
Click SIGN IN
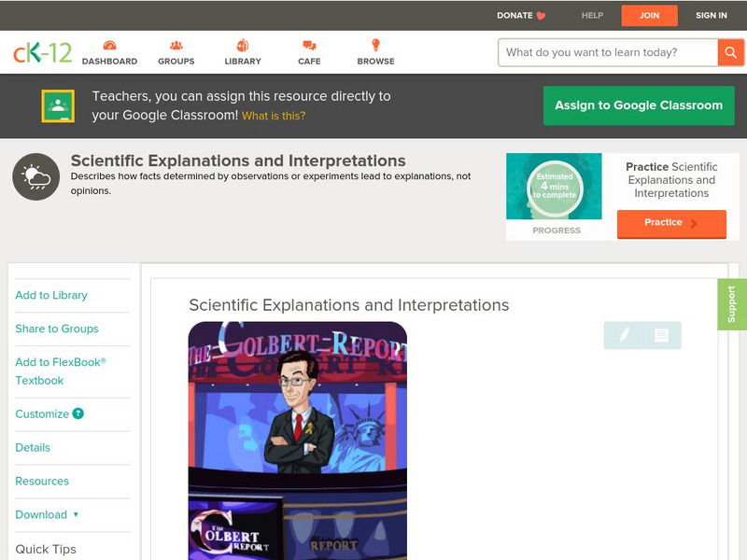tap(712, 15)
